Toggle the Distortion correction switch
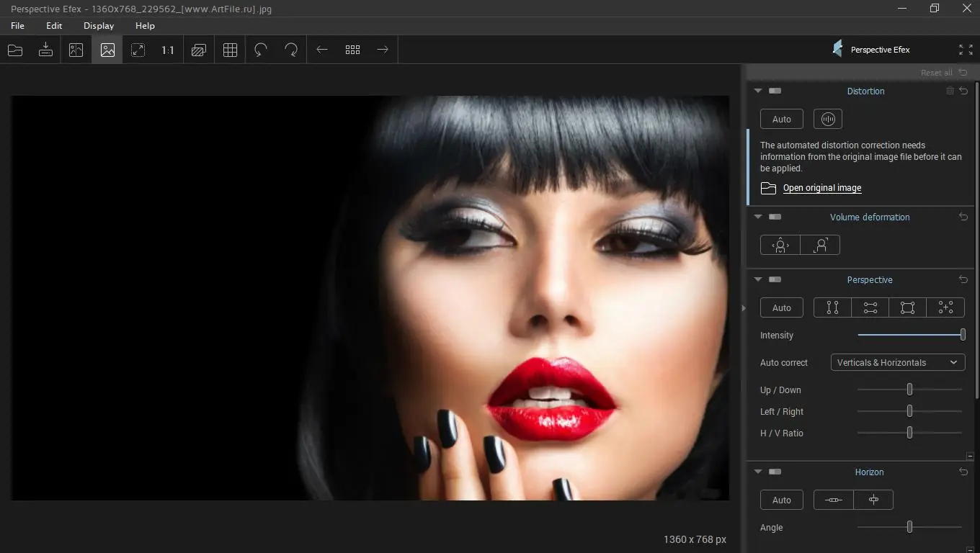The height and width of the screenshot is (553, 980). tap(775, 91)
